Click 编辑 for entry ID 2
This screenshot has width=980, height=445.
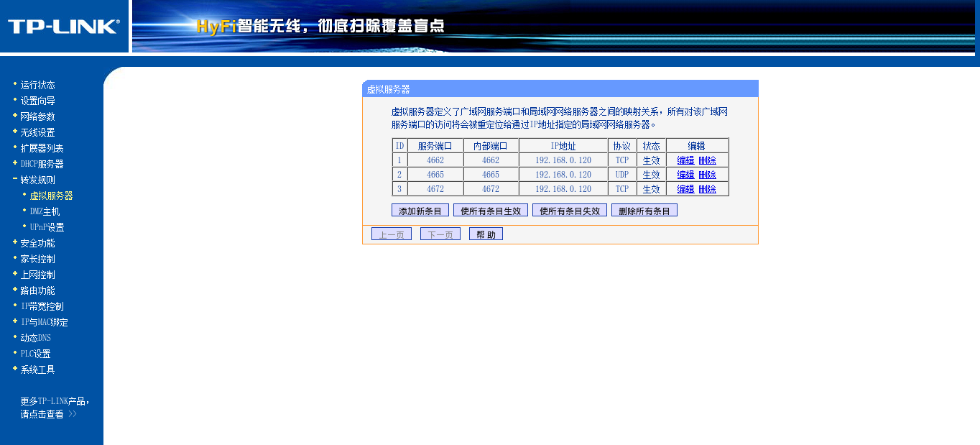pos(685,175)
